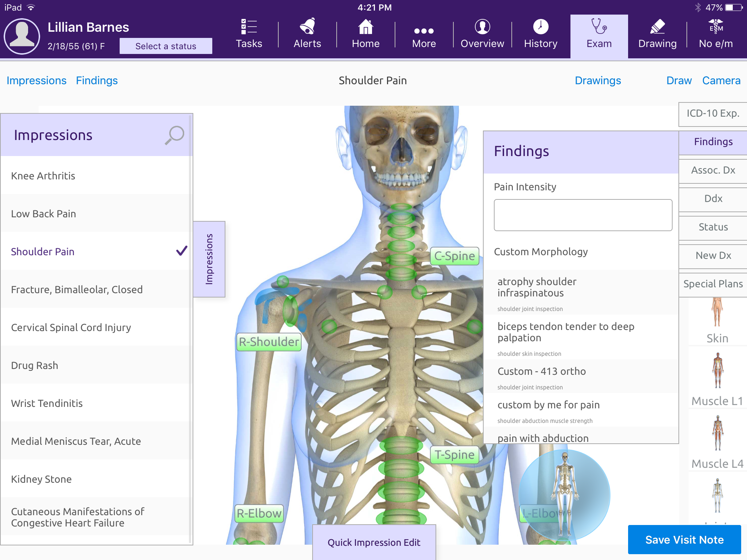Viewport: 747px width, 560px height.
Task: Open the Camera link
Action: click(721, 81)
